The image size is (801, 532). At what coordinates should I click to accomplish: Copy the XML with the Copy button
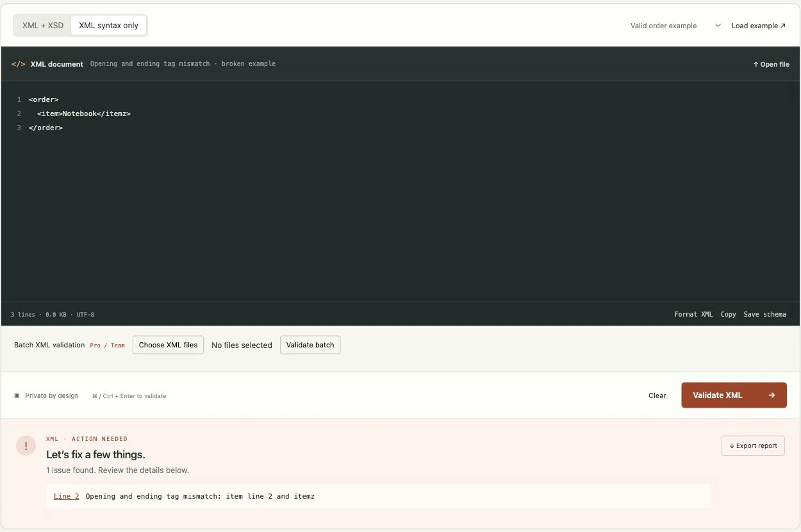tap(728, 314)
